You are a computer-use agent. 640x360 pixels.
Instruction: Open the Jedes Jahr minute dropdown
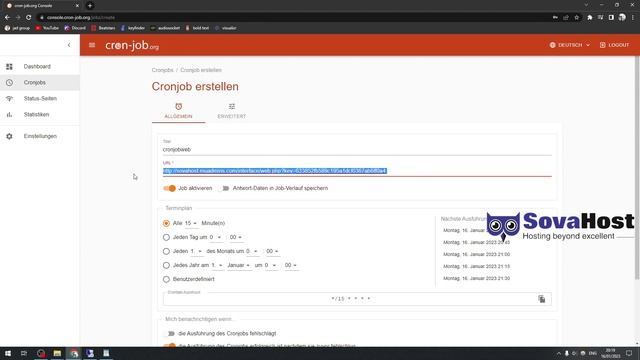pyautogui.click(x=291, y=265)
